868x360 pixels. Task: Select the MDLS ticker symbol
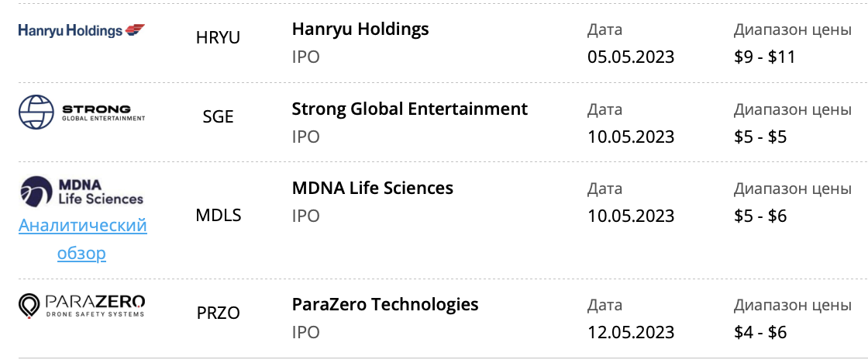pos(218,215)
